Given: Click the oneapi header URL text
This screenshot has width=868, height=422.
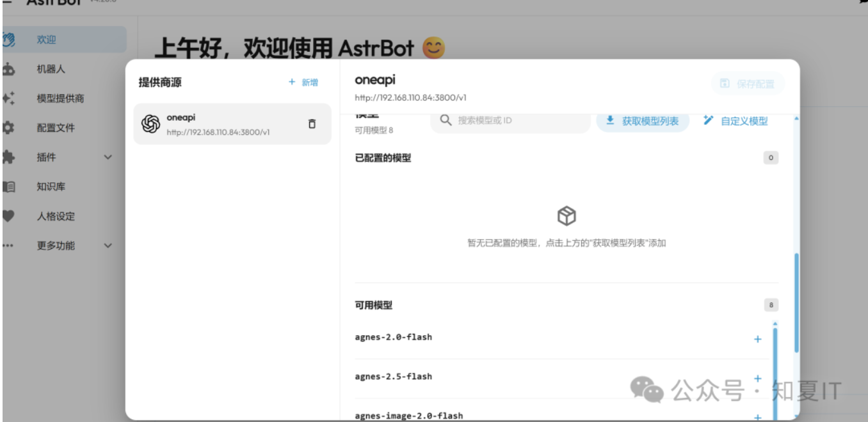Looking at the screenshot, I should pyautogui.click(x=410, y=98).
